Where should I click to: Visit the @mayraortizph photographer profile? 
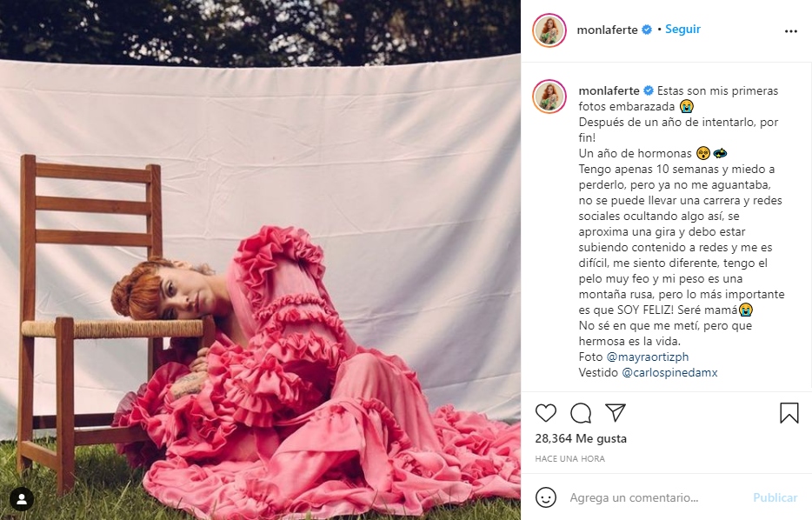[x=648, y=357]
